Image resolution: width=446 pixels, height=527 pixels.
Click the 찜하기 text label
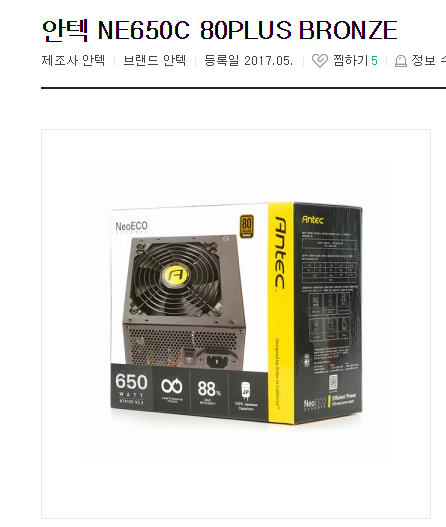[x=350, y=60]
